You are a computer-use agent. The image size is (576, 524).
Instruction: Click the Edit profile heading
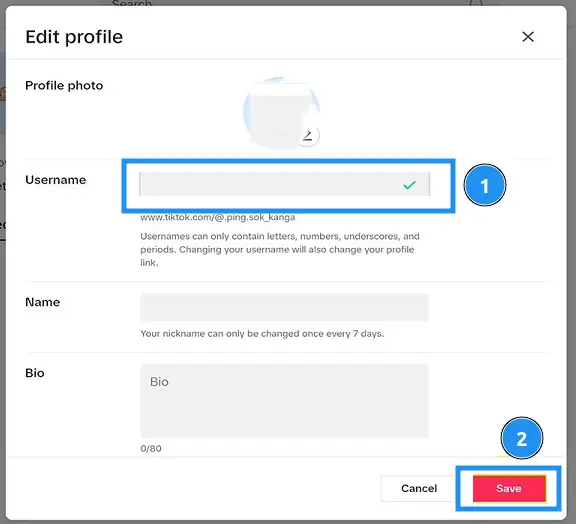[x=74, y=37]
